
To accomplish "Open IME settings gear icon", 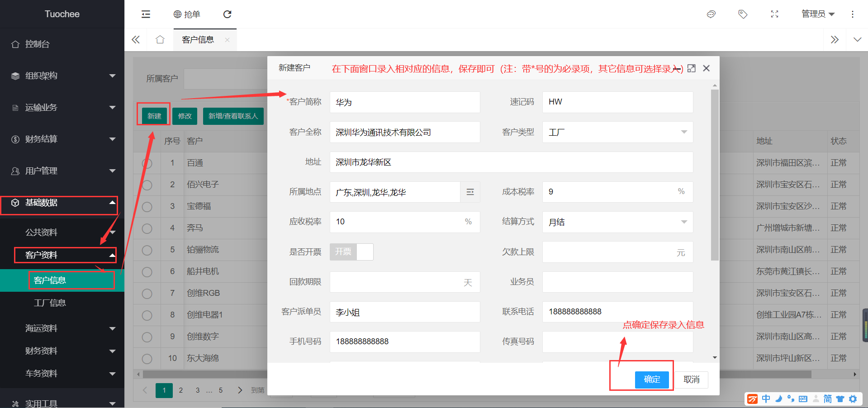I will click(853, 399).
